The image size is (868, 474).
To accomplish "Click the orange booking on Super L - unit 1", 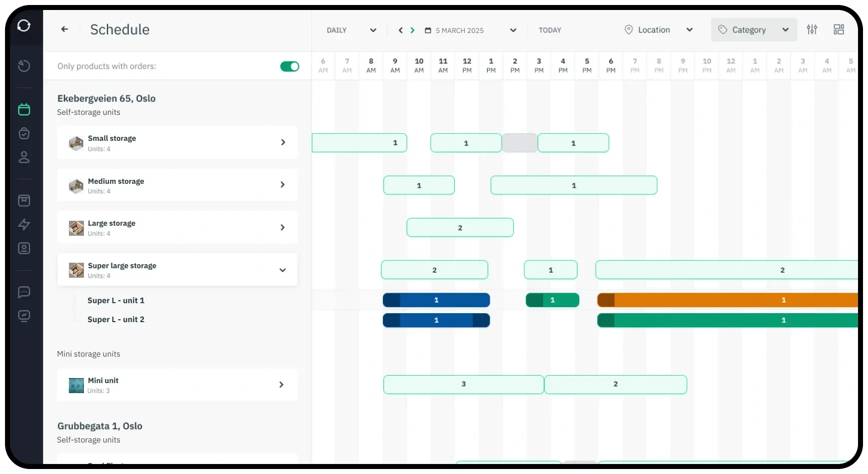I will pos(728,300).
